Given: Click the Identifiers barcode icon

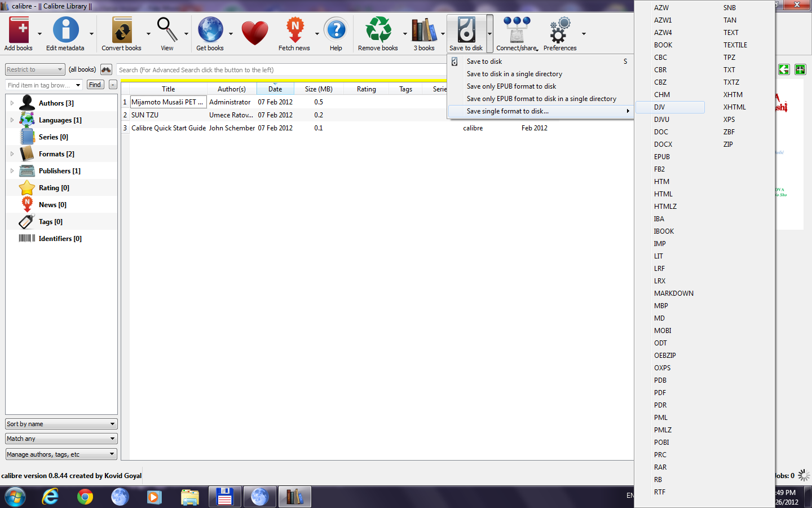Looking at the screenshot, I should click(x=27, y=238).
